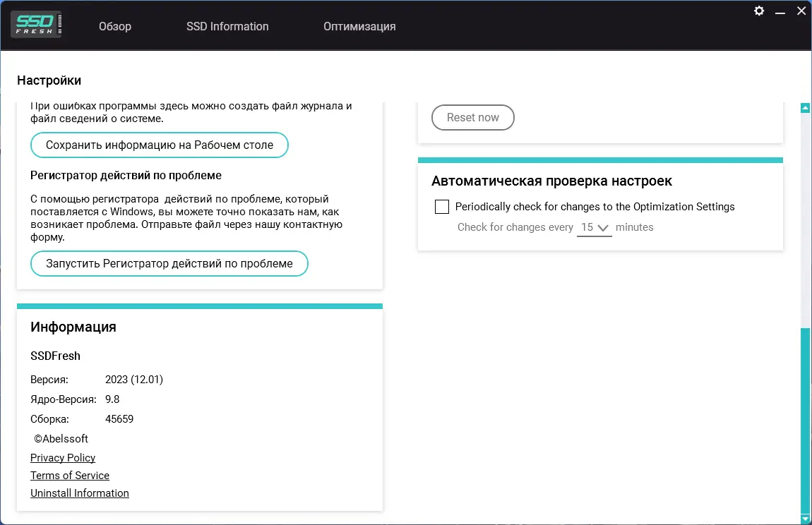
Task: Open the Privacy Policy link
Action: [62, 457]
